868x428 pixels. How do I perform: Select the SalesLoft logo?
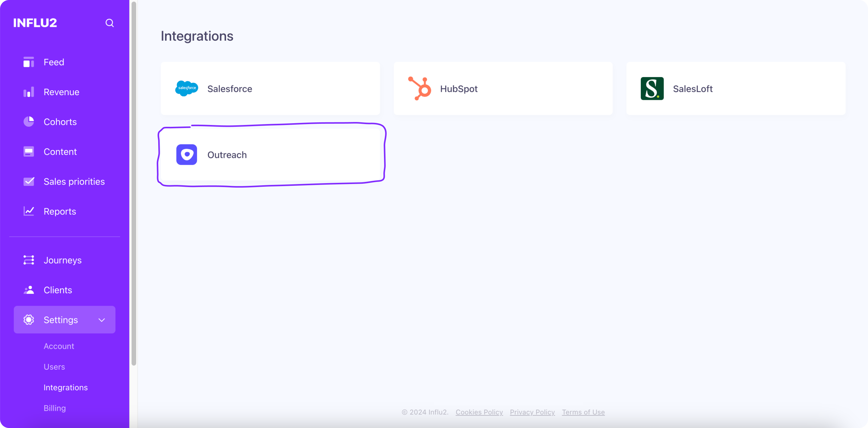tap(652, 89)
